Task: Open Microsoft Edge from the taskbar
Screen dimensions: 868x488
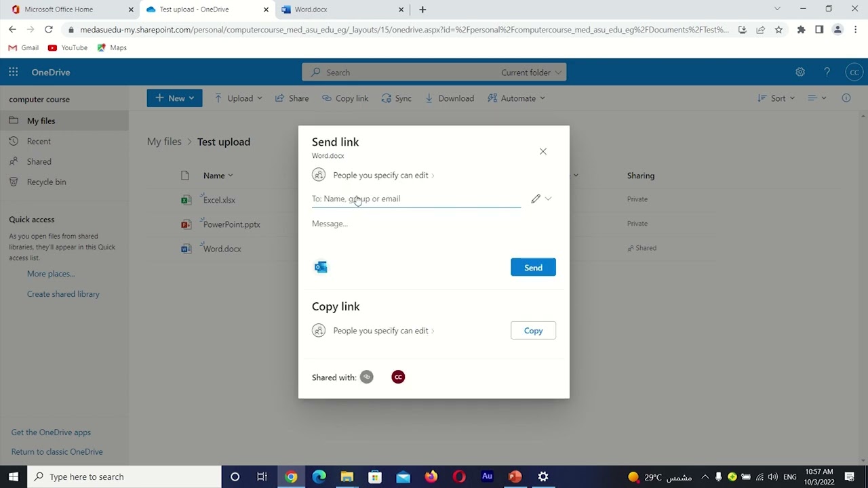Action: pos(319,476)
